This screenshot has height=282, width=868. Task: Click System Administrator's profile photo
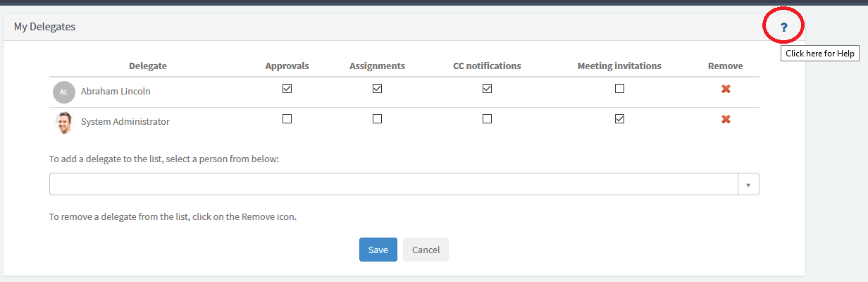(63, 122)
